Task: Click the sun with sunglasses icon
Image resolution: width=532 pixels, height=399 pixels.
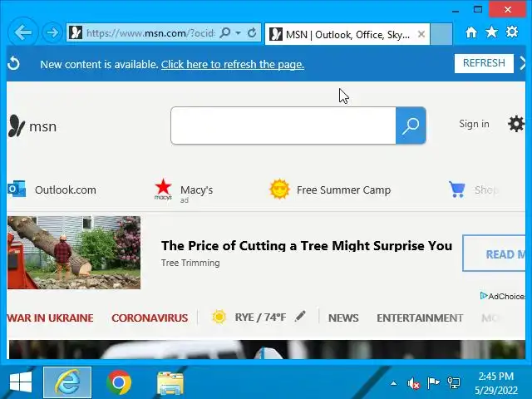Action: pos(279,190)
